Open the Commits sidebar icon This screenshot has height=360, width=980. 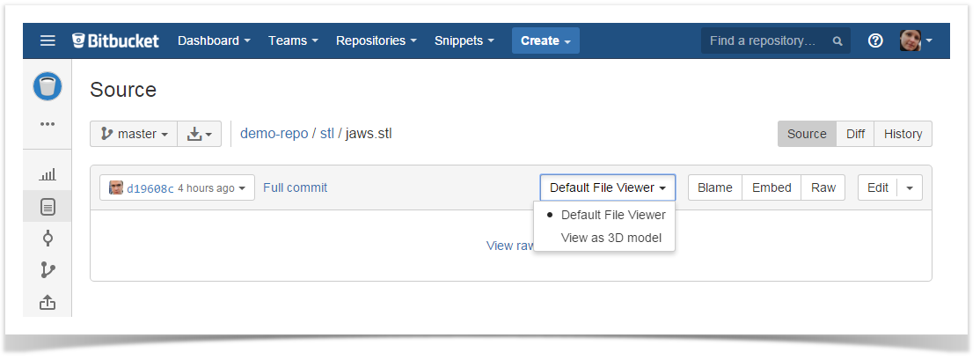tap(48, 238)
